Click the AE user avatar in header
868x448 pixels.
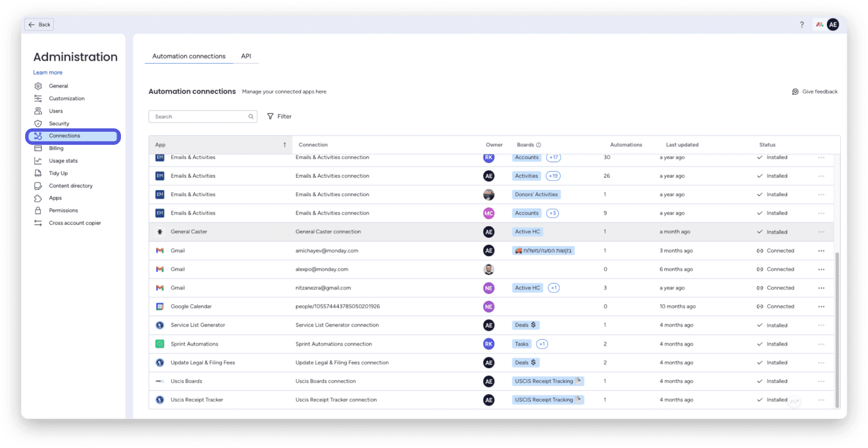tap(833, 25)
